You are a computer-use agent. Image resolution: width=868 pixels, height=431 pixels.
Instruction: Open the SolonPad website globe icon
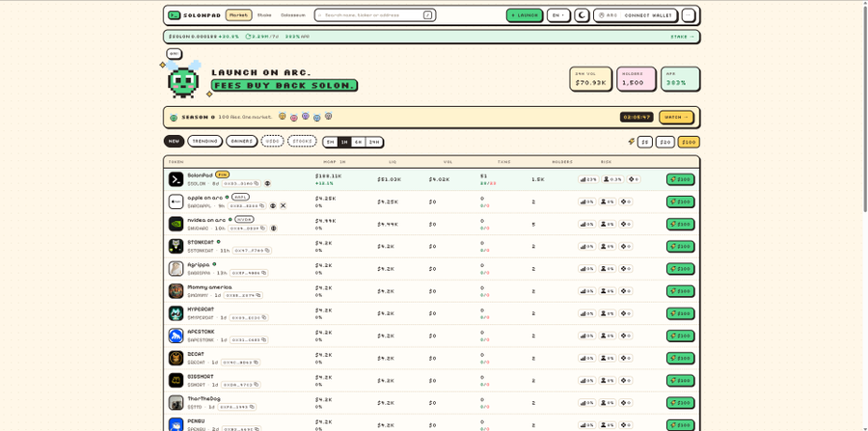[x=268, y=183]
